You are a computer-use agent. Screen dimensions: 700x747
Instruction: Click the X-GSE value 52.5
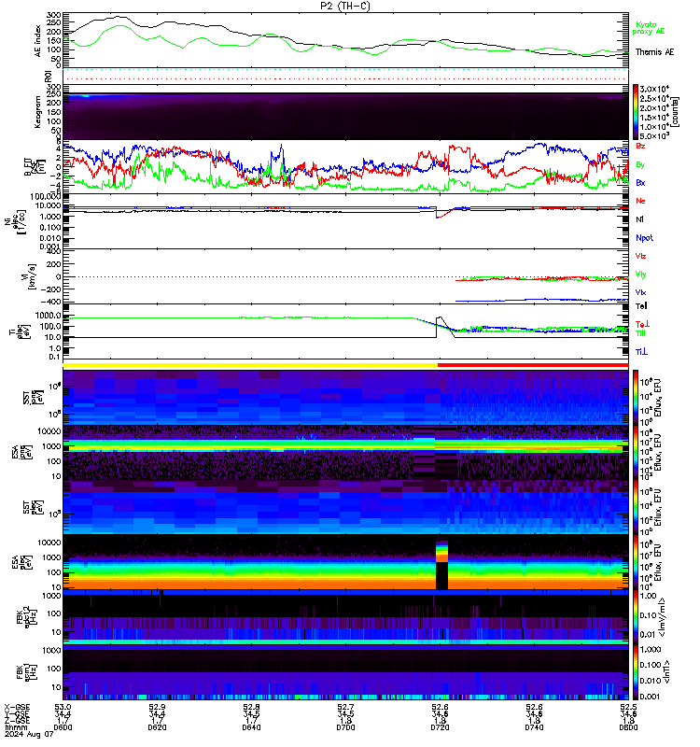pos(628,707)
